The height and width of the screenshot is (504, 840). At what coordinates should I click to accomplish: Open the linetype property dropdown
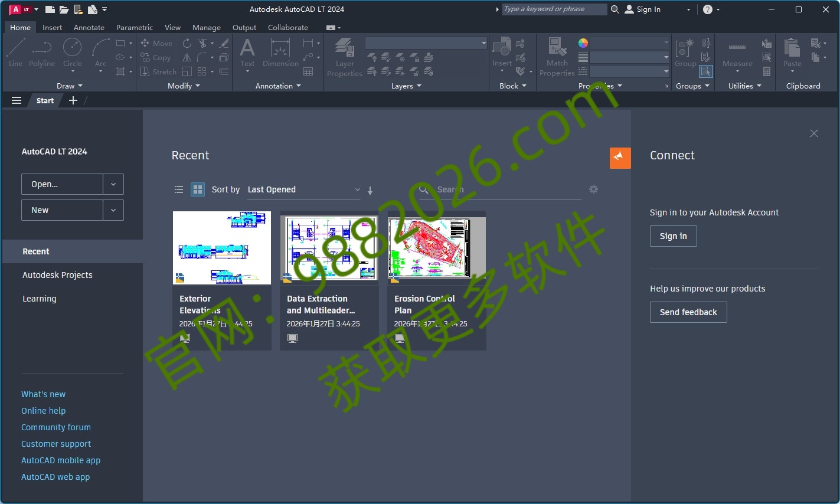point(630,71)
